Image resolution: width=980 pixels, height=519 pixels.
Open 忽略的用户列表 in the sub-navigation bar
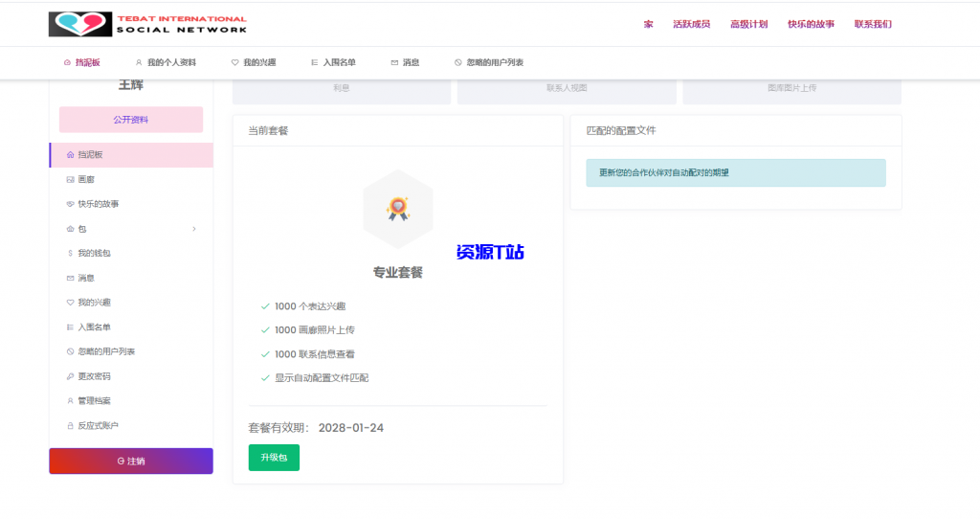coord(489,62)
